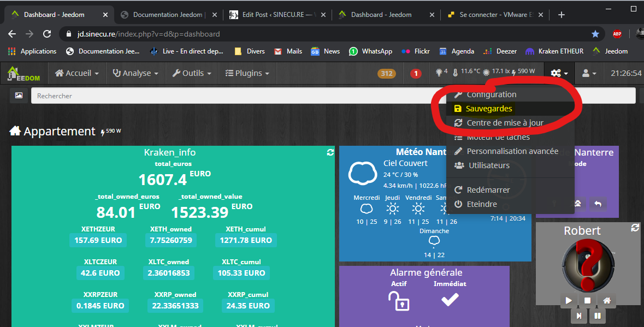Viewport: 644px width, 327px height.
Task: Open the Agenda bookmark
Action: point(457,51)
